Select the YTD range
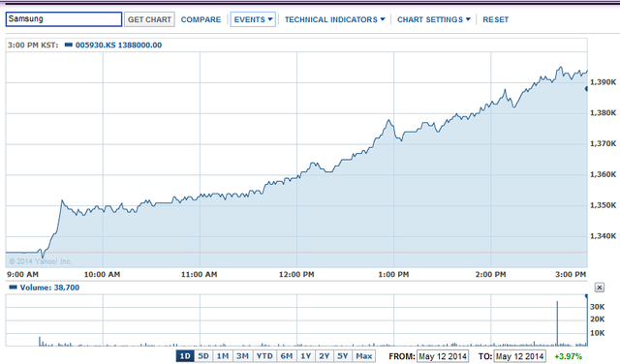Image resolution: width=620 pixels, height=364 pixels. point(264,356)
